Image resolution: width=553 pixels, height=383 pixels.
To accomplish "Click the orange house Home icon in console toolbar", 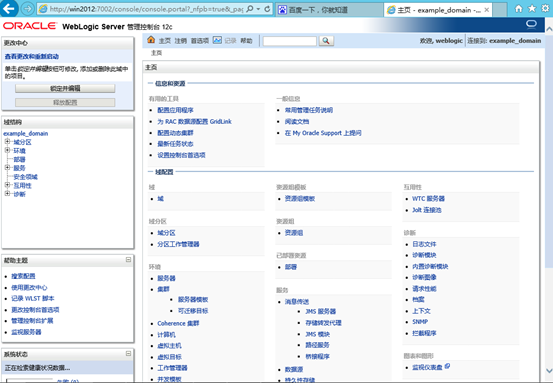I will [x=151, y=40].
